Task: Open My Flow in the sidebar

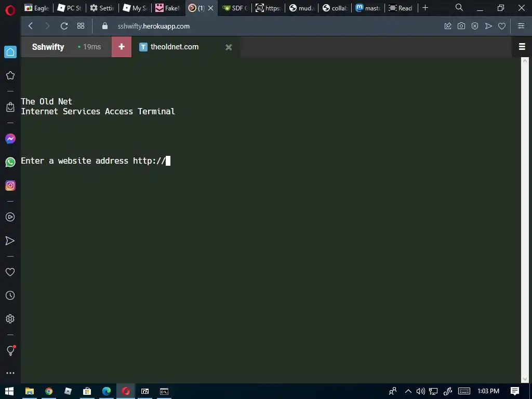Action: (x=10, y=241)
